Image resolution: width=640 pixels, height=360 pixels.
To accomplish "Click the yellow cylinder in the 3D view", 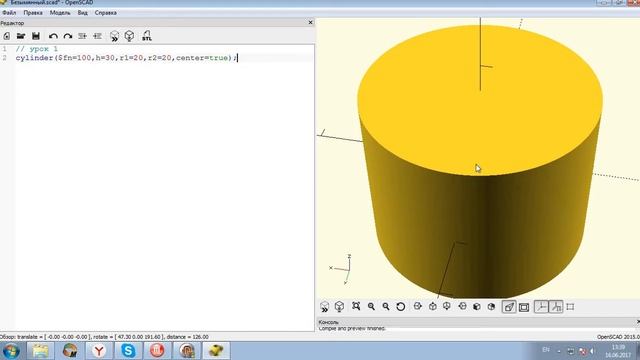I will click(480, 162).
